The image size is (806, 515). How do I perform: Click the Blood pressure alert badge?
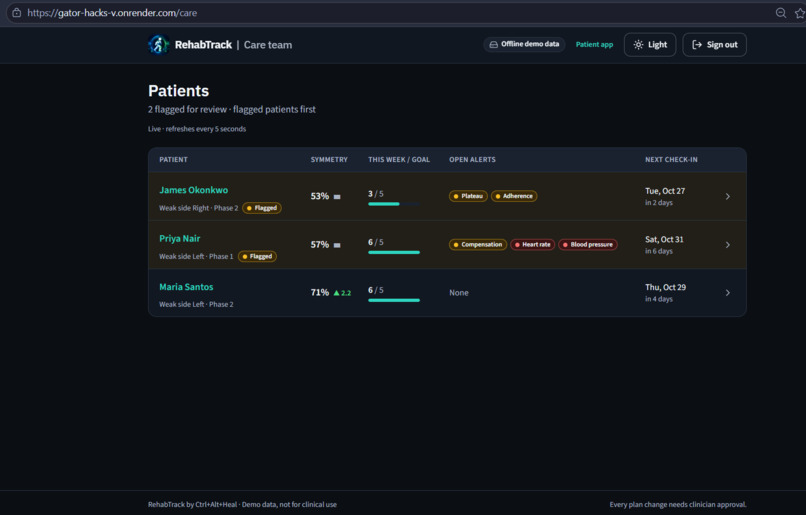click(x=588, y=244)
